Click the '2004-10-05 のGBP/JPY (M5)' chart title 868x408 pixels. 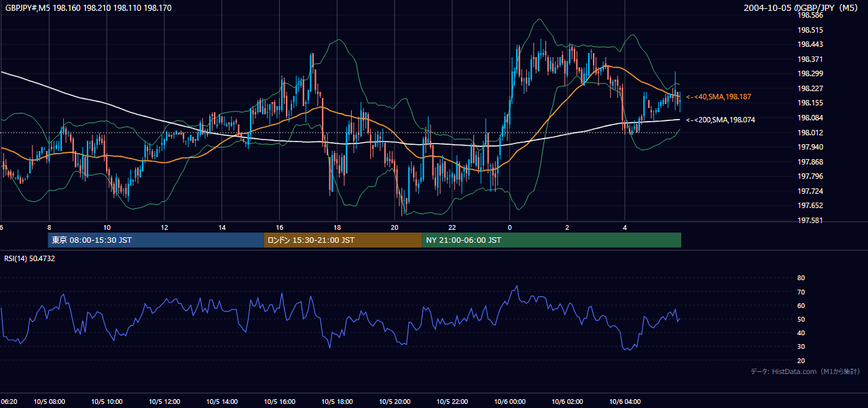point(801,7)
